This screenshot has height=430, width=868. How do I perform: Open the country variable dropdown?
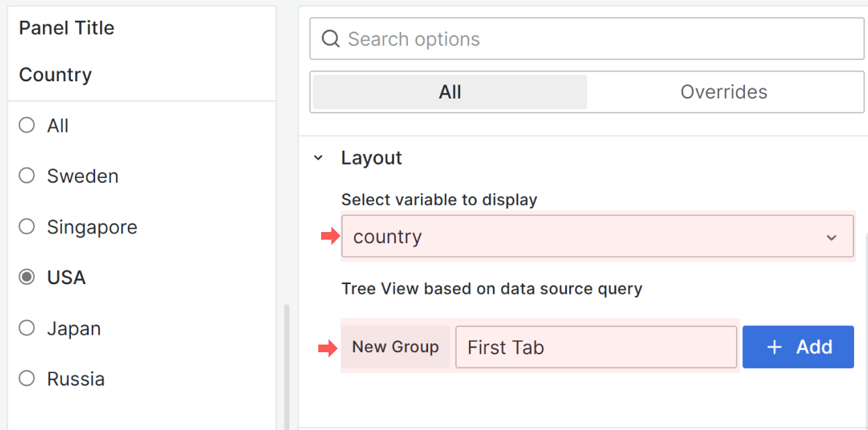pyautogui.click(x=598, y=237)
